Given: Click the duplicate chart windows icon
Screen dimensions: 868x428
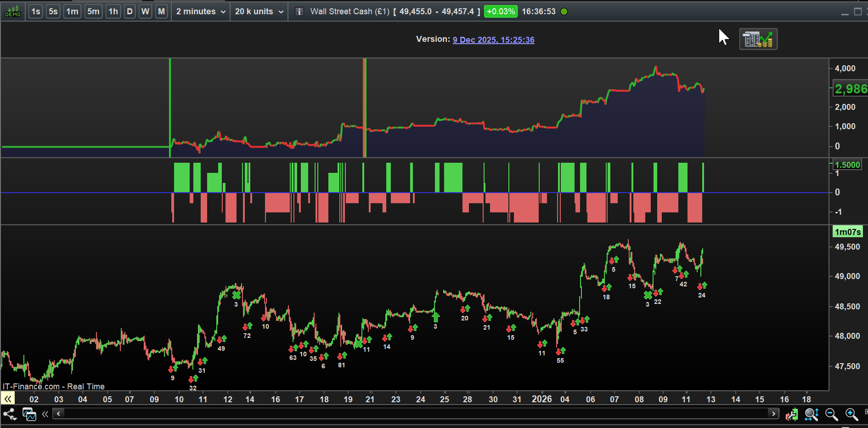Looking at the screenshot, I should click(x=29, y=414).
